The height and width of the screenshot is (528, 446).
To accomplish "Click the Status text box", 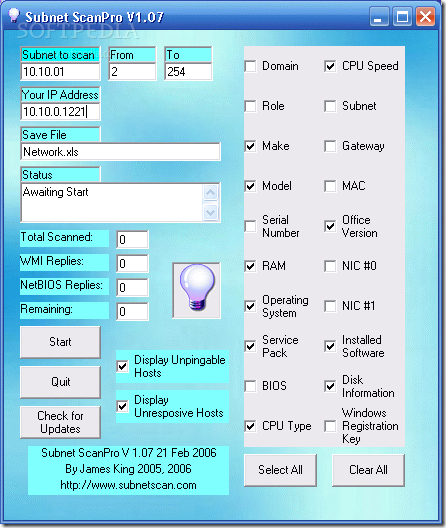I will point(112,202).
